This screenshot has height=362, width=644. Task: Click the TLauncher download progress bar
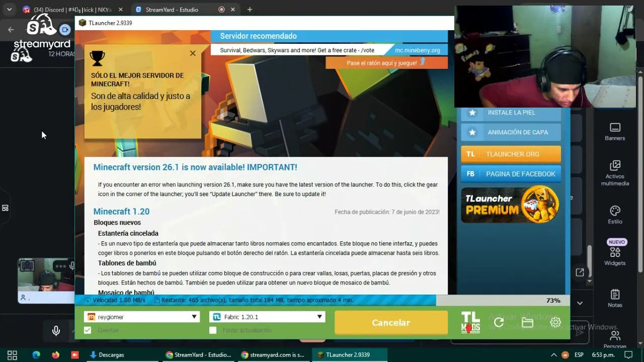click(x=322, y=300)
